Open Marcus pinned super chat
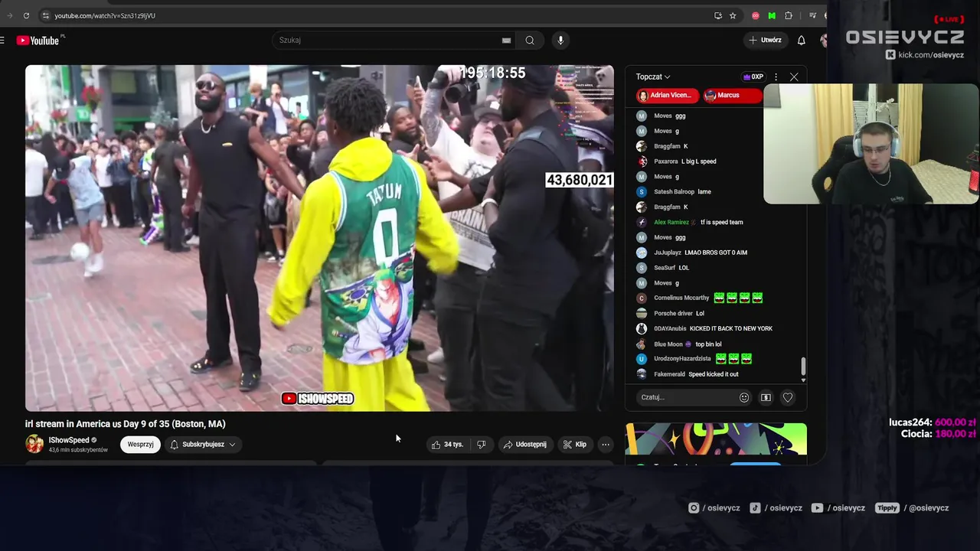Viewport: 980px width, 551px height. pyautogui.click(x=733, y=95)
